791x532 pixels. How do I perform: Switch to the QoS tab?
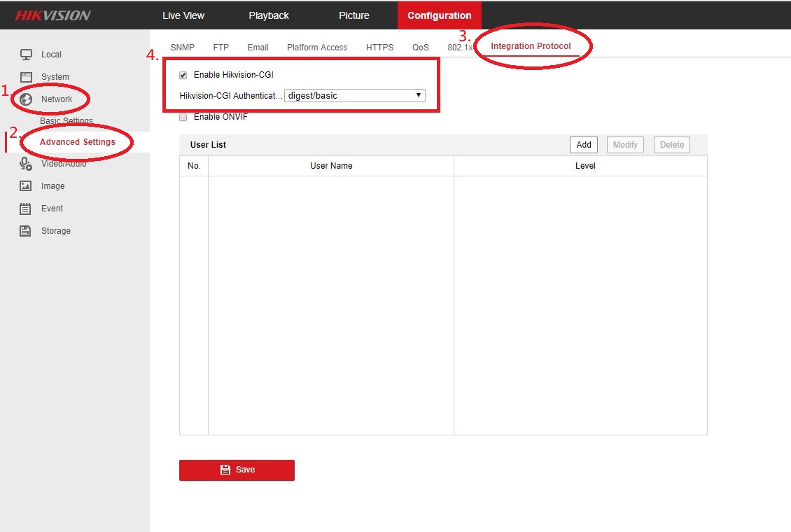420,48
